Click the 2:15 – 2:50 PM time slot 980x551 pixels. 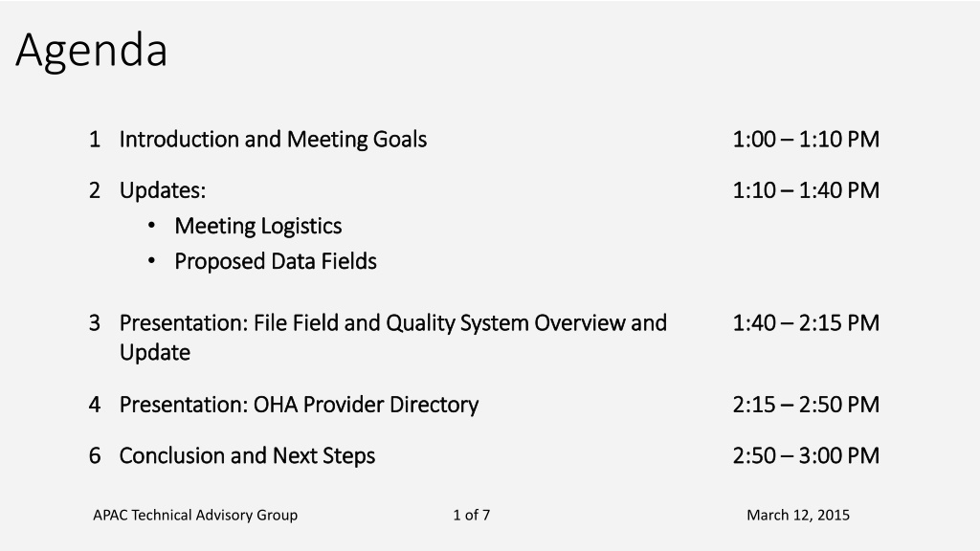tap(806, 405)
